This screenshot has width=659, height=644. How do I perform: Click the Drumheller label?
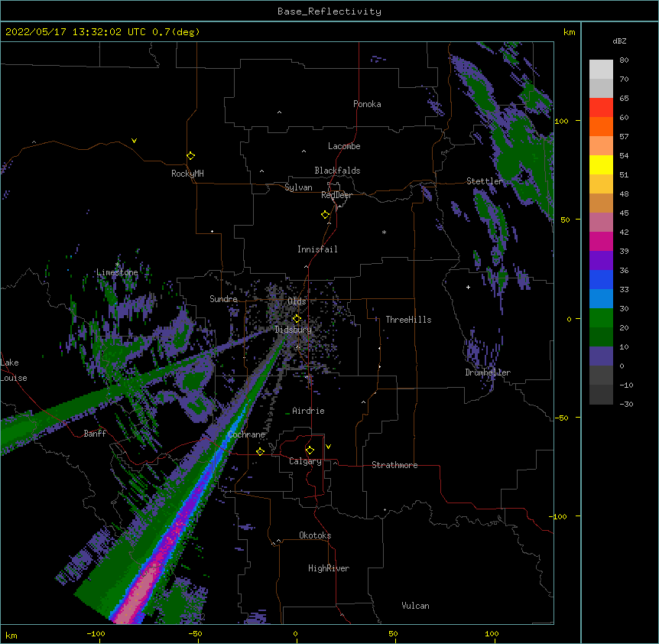(x=488, y=372)
